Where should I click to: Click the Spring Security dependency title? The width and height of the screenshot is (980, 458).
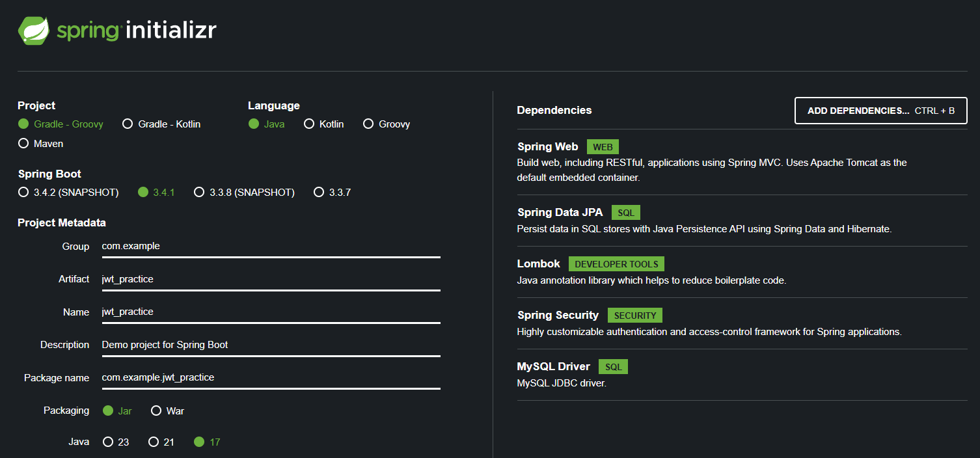558,315
